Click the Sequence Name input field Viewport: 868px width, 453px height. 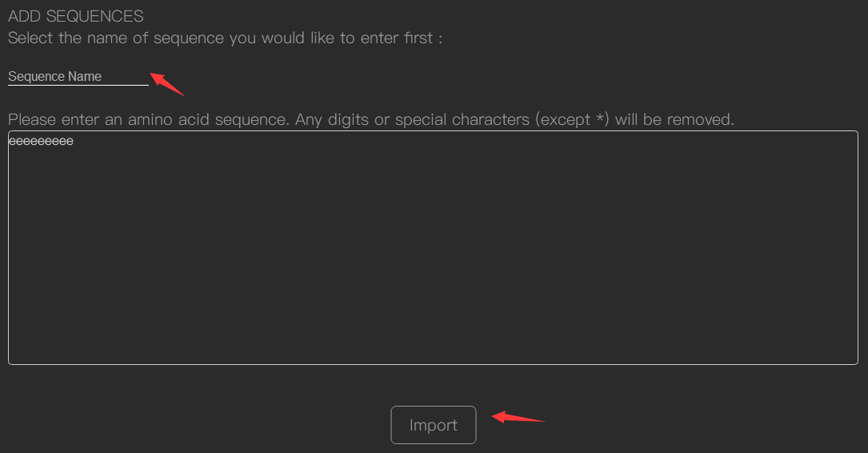[78, 76]
